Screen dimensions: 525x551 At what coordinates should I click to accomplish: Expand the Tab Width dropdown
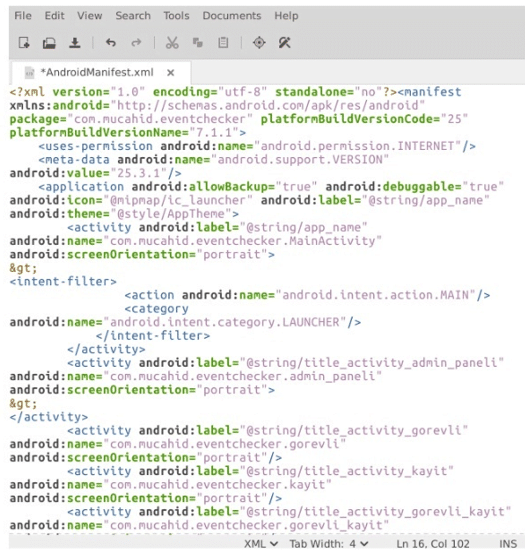pyautogui.click(x=329, y=544)
